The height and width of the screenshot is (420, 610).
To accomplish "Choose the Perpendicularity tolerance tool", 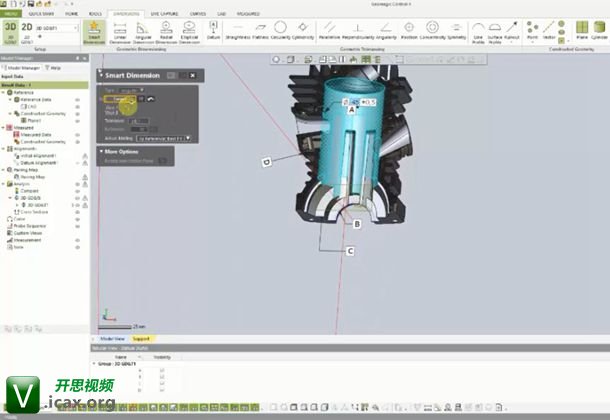I will coord(357,30).
